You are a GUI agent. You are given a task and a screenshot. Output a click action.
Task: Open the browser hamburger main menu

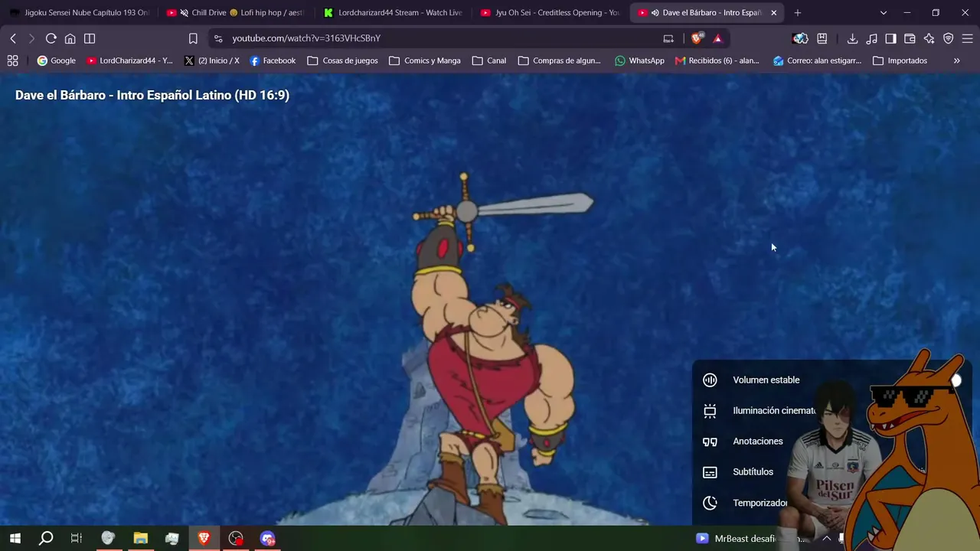pos(967,38)
